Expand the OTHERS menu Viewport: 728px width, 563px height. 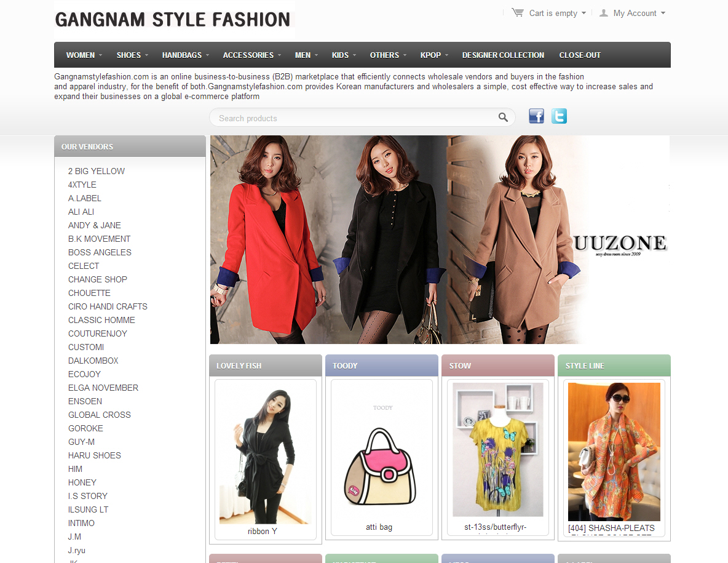(x=388, y=55)
